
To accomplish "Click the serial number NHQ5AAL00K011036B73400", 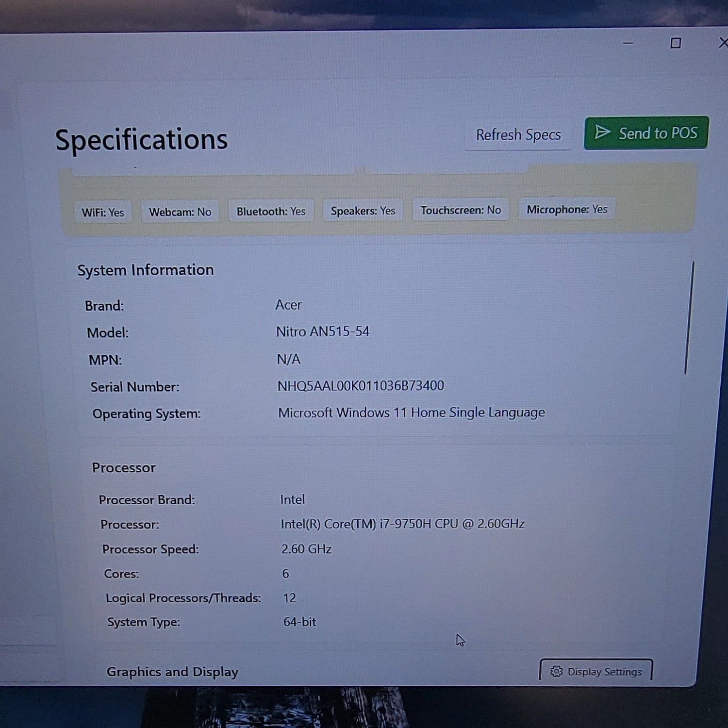I will point(361,386).
